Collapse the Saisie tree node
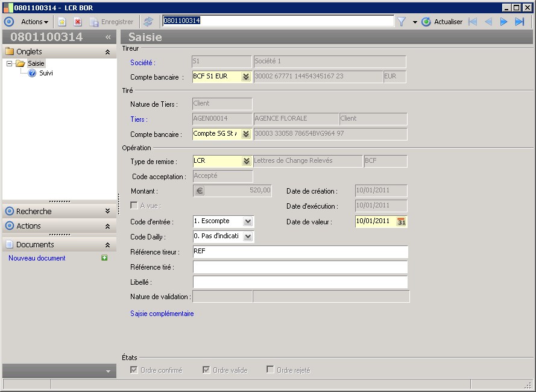This screenshot has height=392, width=536. pyautogui.click(x=10, y=63)
